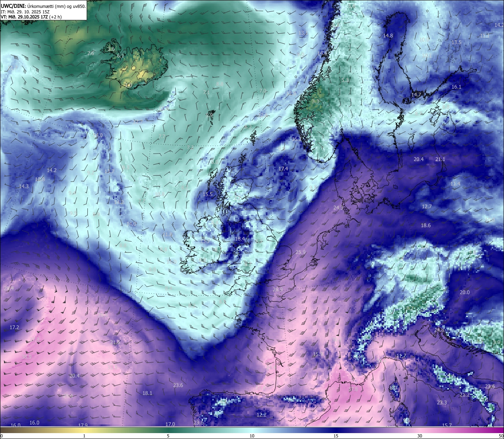Click the map value 15.5 near Scotland

coord(208,194)
